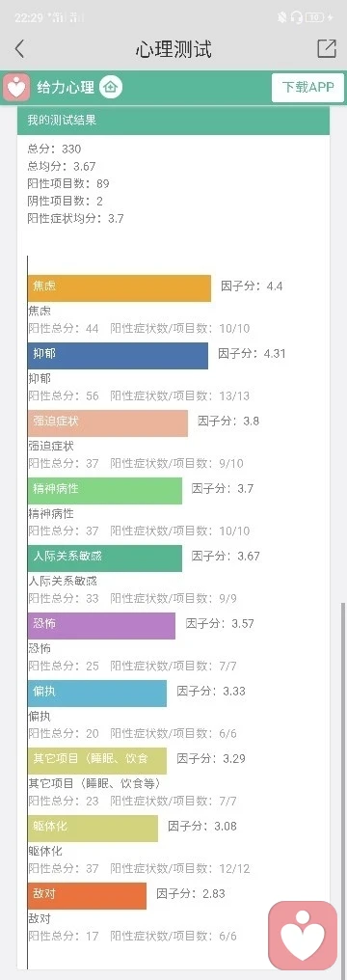The image size is (347, 980).
Task: Tap the battery icon in status bar
Action: tap(316, 17)
